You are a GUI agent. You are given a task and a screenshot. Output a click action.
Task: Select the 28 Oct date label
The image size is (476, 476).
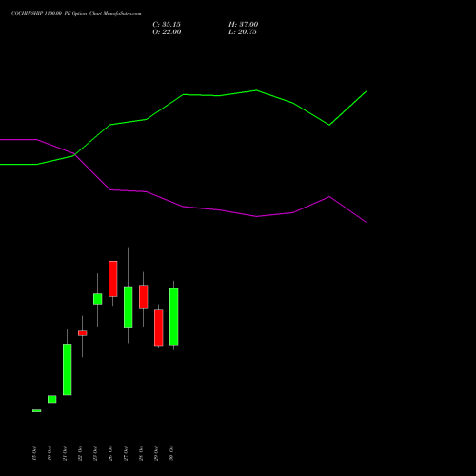click(141, 453)
